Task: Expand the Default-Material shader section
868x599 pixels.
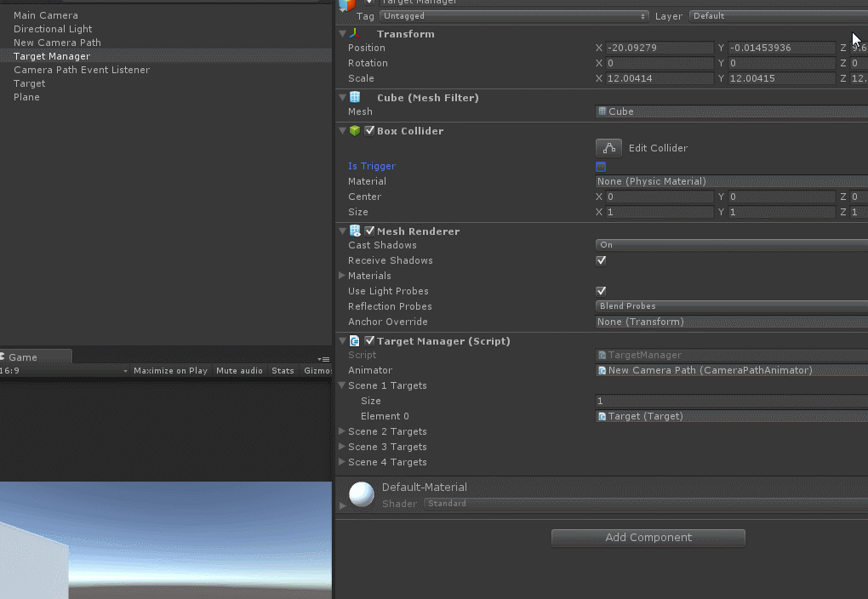Action: click(342, 505)
